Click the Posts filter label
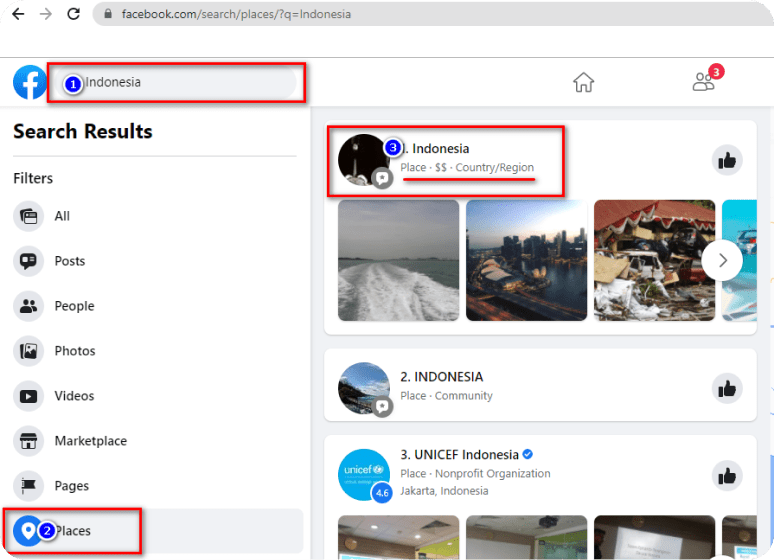 click(70, 261)
